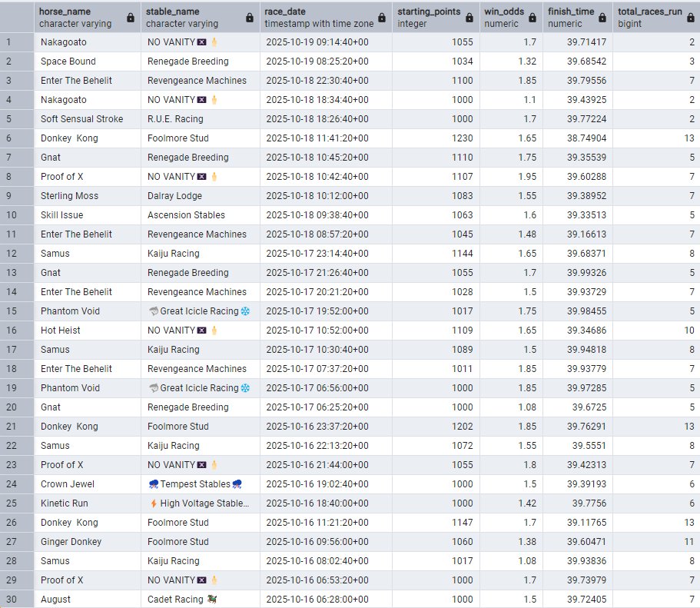Click 'Soft Sensual Stroke' horse name cell
The height and width of the screenshot is (608, 700).
88,119
